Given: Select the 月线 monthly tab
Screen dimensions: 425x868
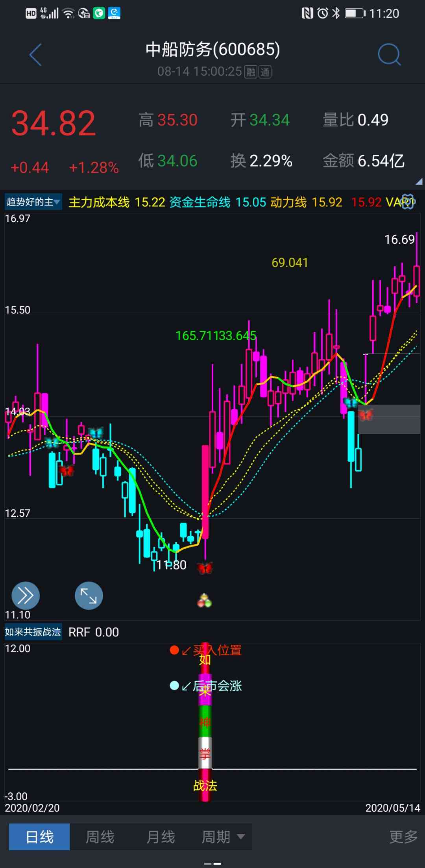Looking at the screenshot, I should [161, 836].
